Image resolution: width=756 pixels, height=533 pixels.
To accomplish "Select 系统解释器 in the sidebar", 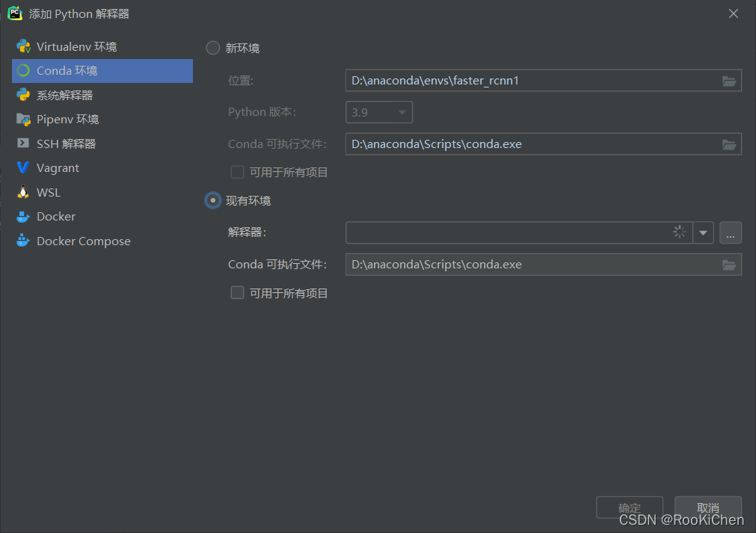I will click(102, 95).
